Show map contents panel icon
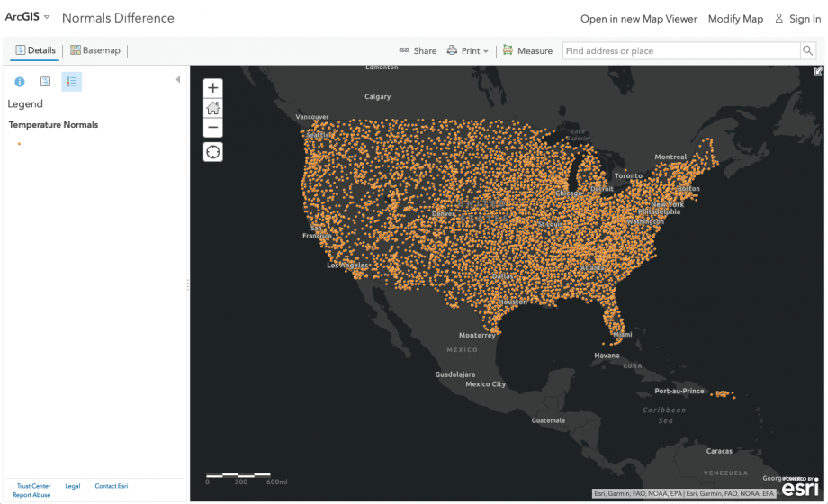This screenshot has width=828, height=504. tap(45, 82)
